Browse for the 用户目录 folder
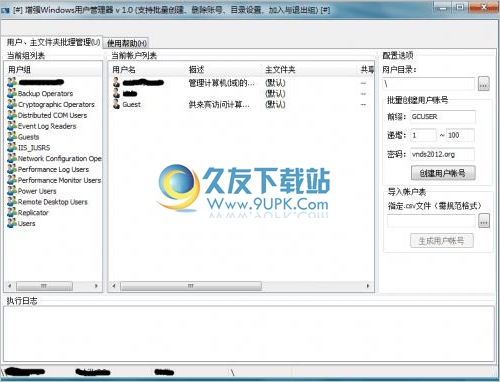500x382 pixels. pyautogui.click(x=484, y=83)
